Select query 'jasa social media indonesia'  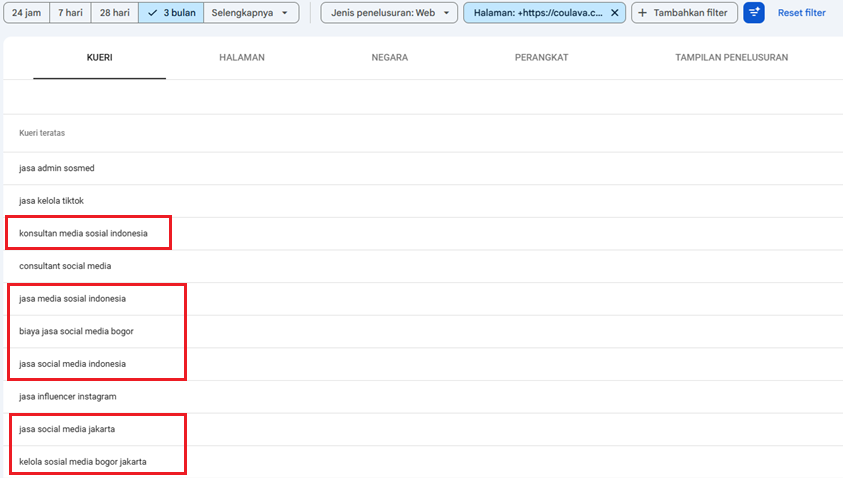(73, 364)
